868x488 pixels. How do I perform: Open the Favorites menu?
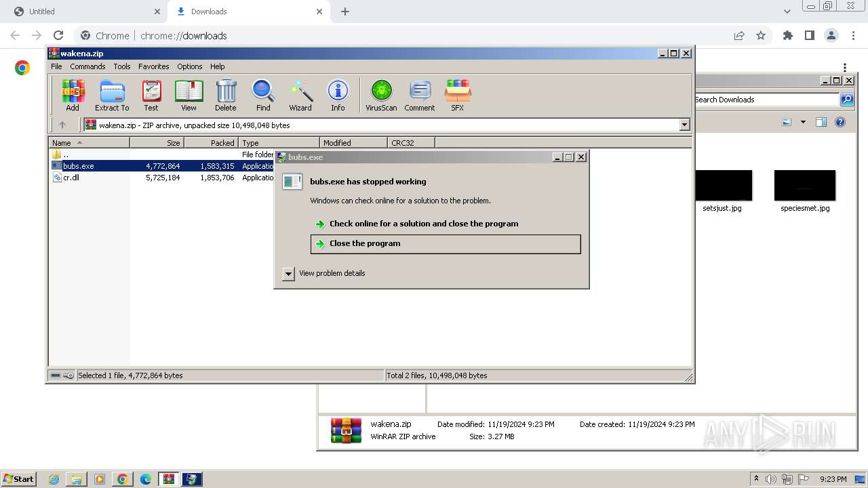(x=154, y=66)
